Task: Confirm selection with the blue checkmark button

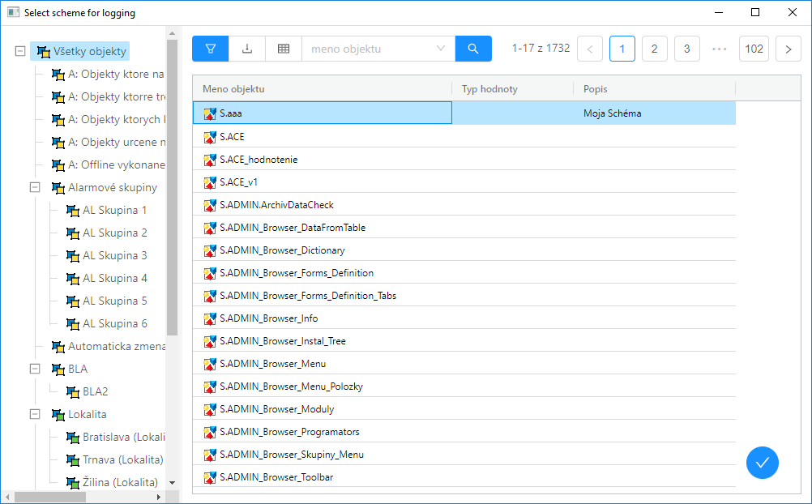Action: click(762, 463)
